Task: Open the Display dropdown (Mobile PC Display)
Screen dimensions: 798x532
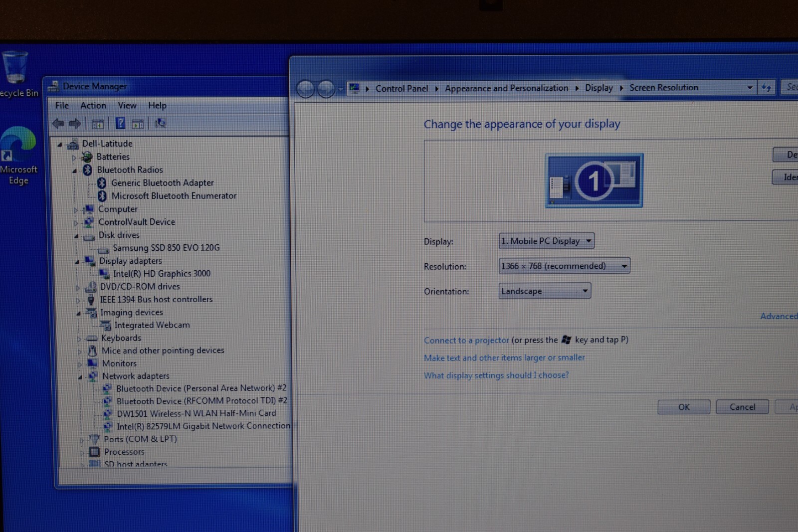Action: pos(547,241)
